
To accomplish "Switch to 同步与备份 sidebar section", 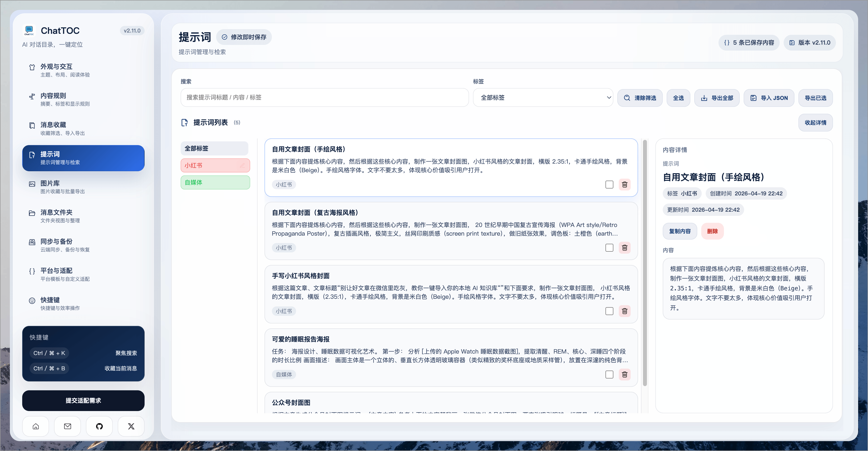I will (83, 245).
